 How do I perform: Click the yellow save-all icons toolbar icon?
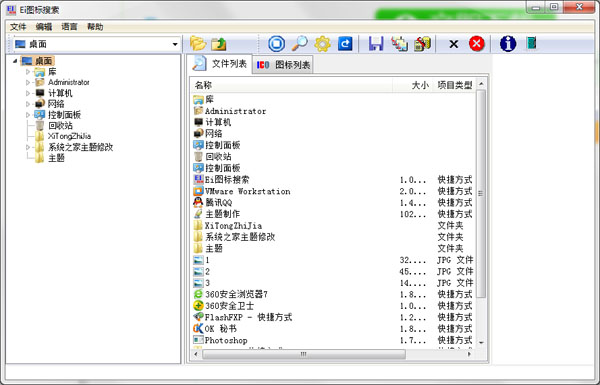coord(422,44)
